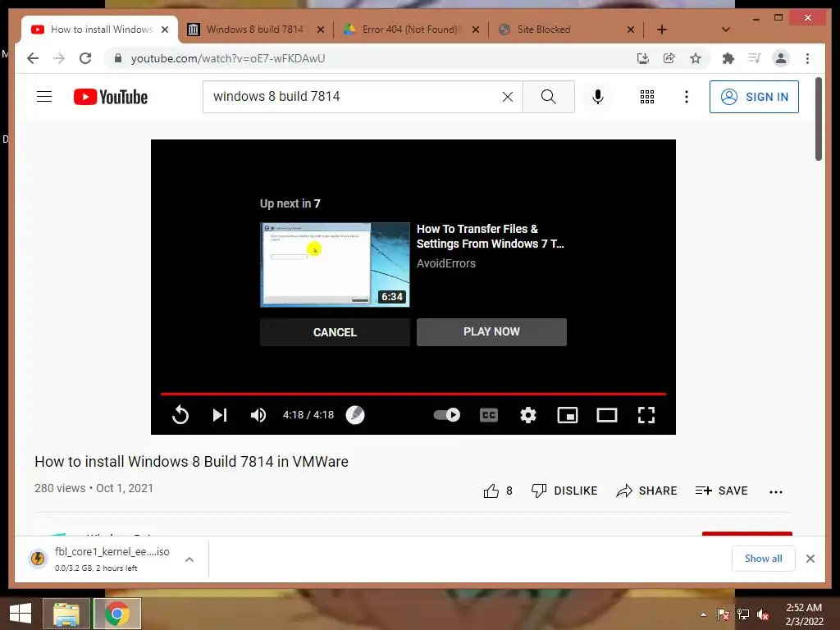Dislike this video
The image size is (840, 630).
click(564, 491)
